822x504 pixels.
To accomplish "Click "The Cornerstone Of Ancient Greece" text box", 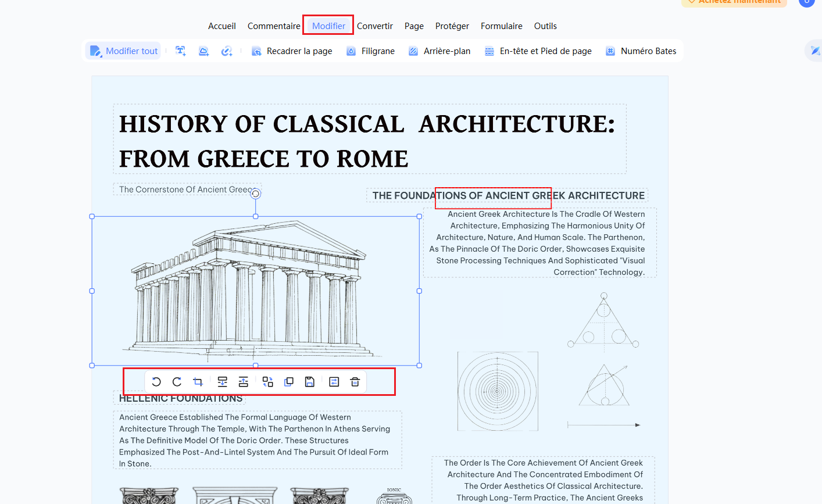I will coord(187,190).
